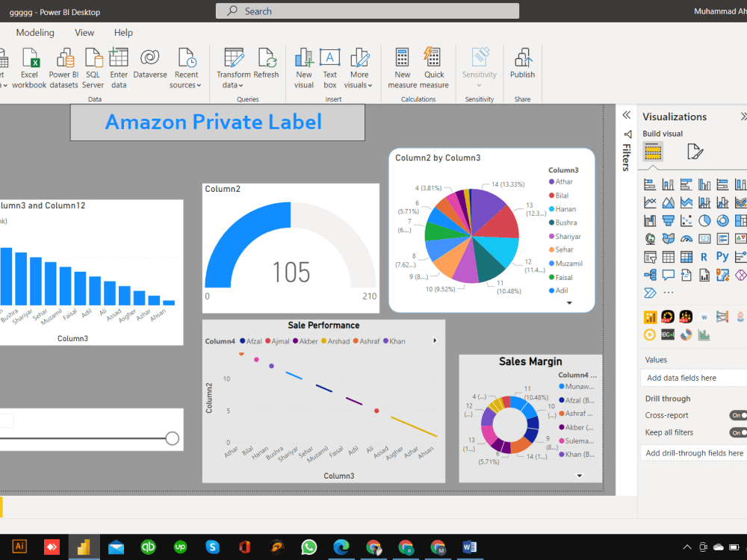This screenshot has height=560, width=747.
Task: Insert a Treemap visual
Action: pyautogui.click(x=741, y=220)
